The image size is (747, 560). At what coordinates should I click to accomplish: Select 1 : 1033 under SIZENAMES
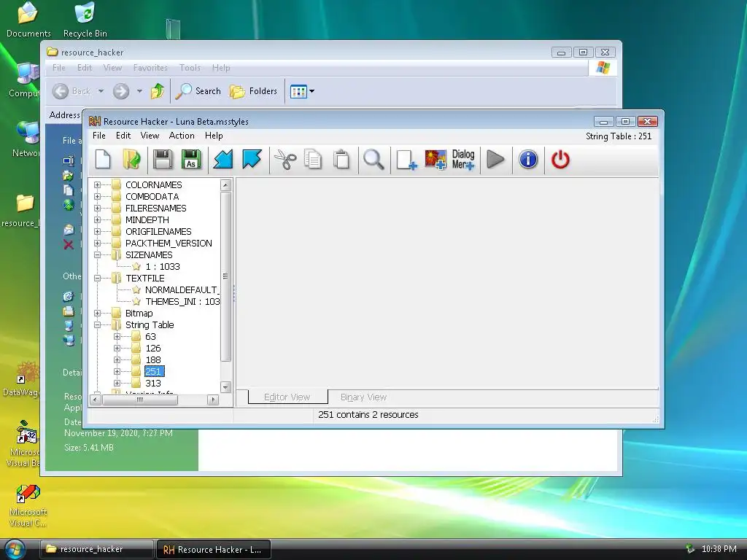click(x=163, y=266)
